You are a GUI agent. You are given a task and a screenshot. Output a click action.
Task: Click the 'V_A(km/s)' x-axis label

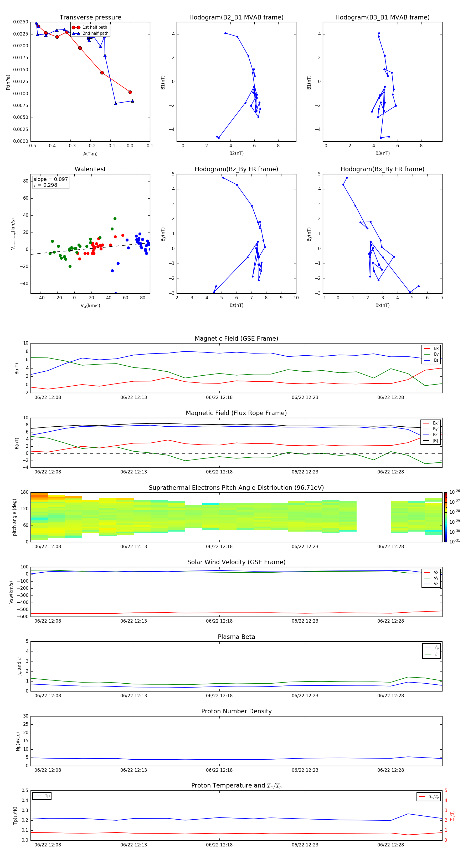90,306
